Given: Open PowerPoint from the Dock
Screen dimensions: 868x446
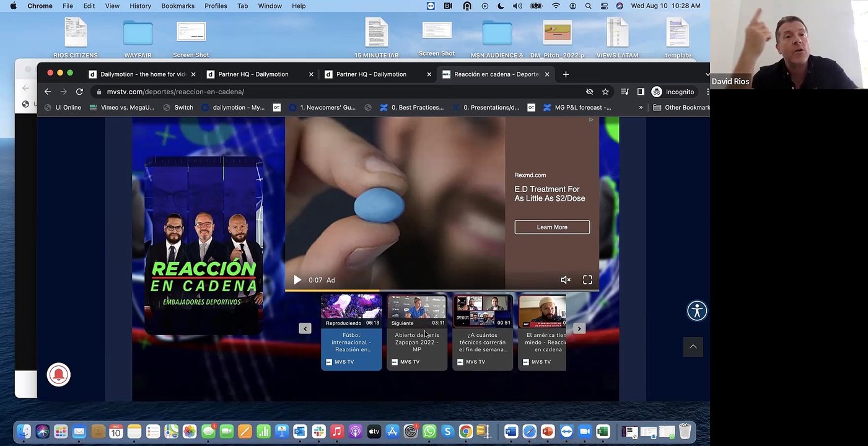Looking at the screenshot, I should coord(548,432).
